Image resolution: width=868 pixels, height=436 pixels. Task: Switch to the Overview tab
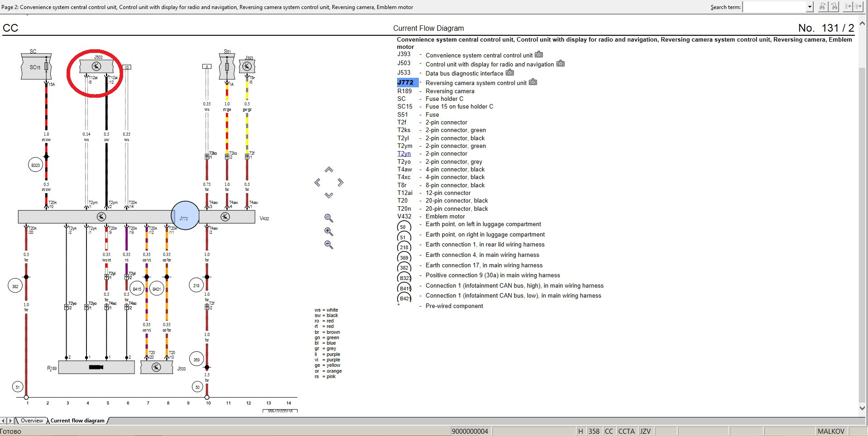(x=32, y=421)
